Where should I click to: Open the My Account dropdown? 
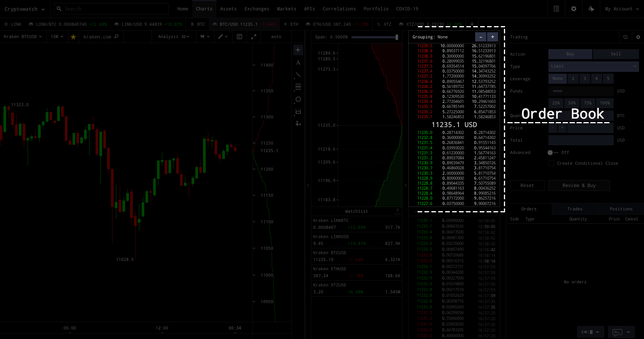pos(622,9)
